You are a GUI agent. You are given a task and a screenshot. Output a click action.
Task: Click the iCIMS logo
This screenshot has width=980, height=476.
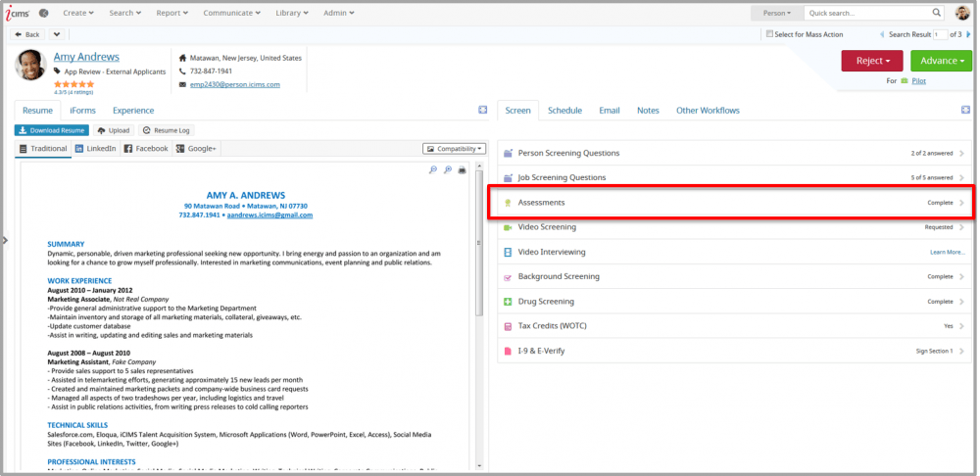(20, 13)
